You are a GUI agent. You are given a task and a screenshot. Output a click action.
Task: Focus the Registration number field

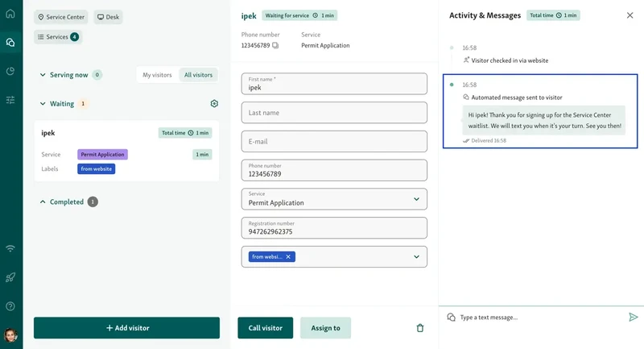334,228
